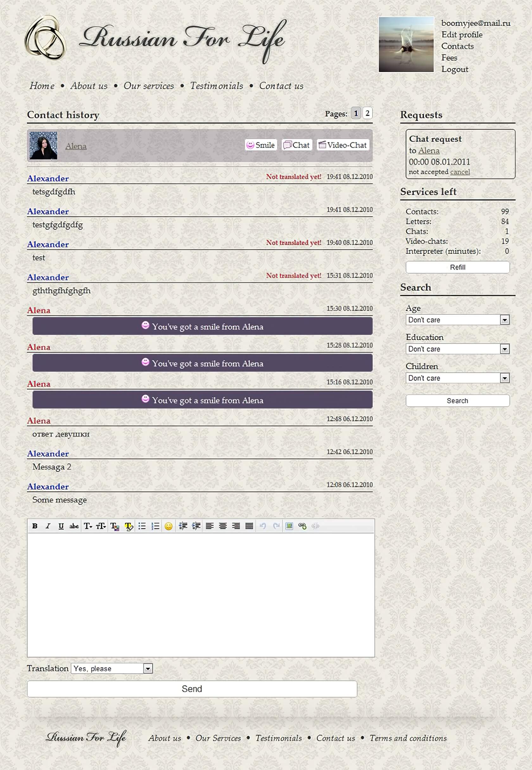This screenshot has height=770, width=532.
Task: Expand the Translation dropdown
Action: coord(148,668)
